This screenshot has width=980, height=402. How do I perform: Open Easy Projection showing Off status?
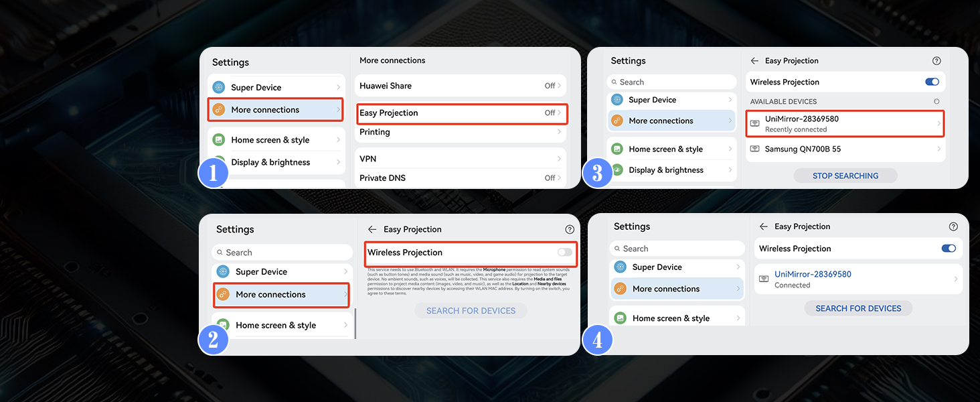pos(462,113)
